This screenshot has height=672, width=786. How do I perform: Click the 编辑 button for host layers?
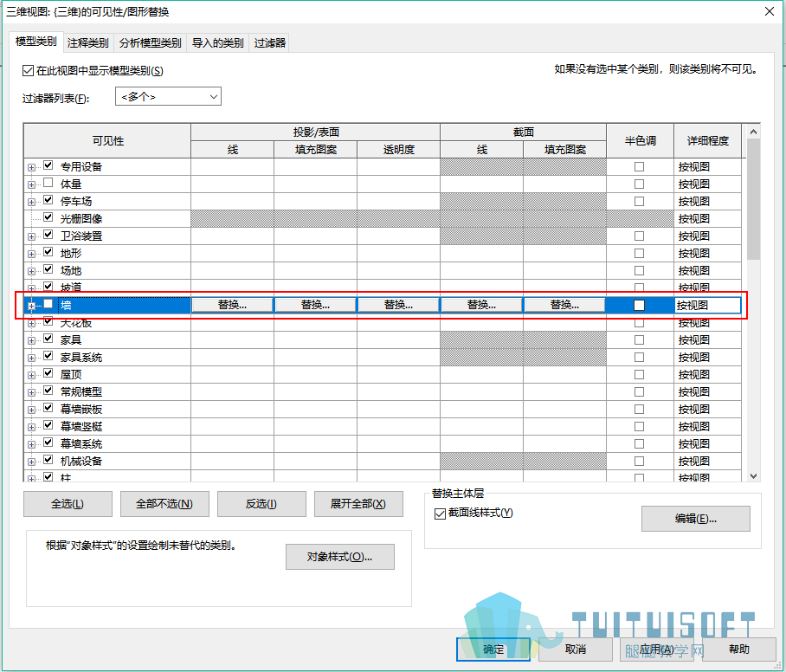pyautogui.click(x=696, y=519)
